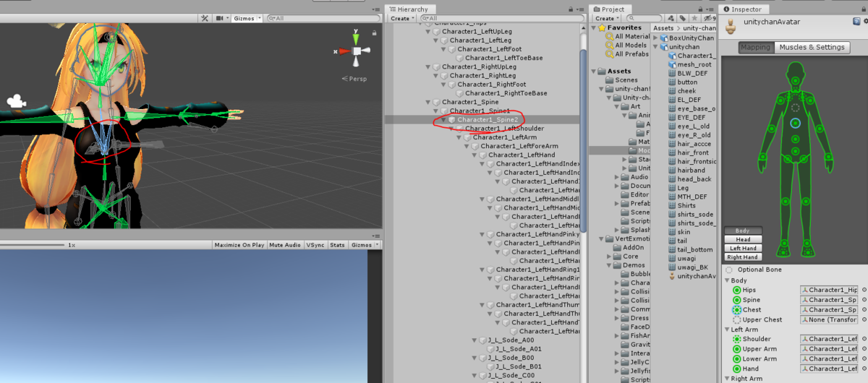The image size is (868, 383).
Task: Open the All Models saved search
Action: tap(626, 46)
